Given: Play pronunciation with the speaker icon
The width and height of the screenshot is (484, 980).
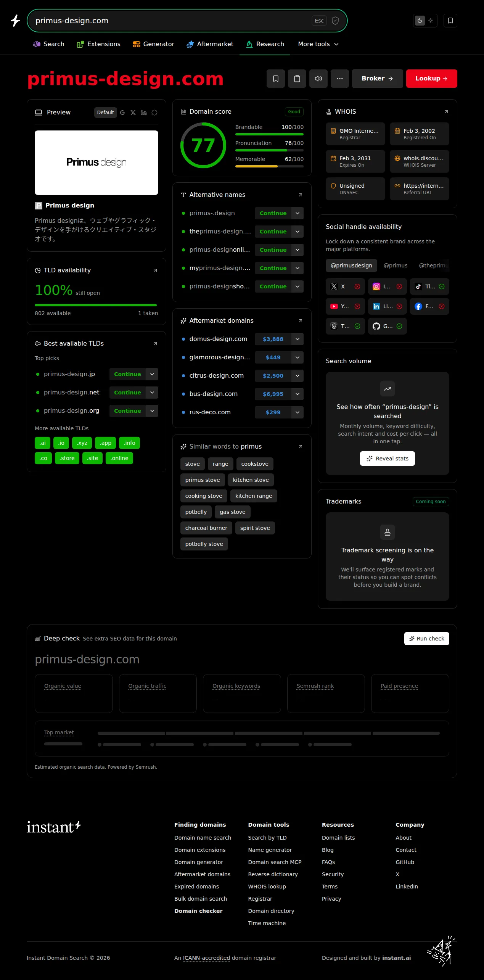Looking at the screenshot, I should (x=318, y=79).
